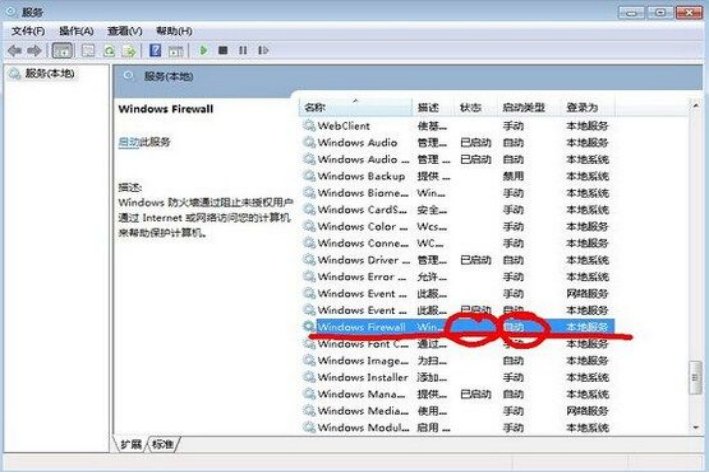
Task: Sort by the 登录为 column header
Action: pos(587,108)
